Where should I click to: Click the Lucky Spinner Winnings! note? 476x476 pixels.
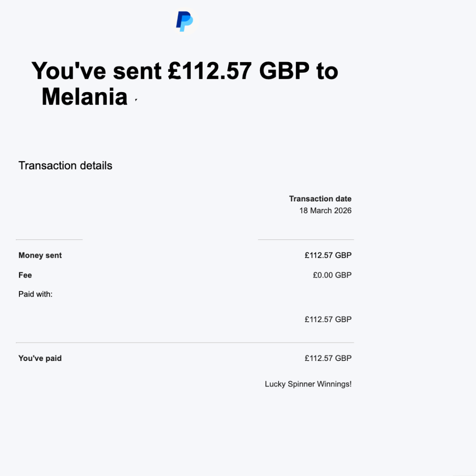[308, 384]
